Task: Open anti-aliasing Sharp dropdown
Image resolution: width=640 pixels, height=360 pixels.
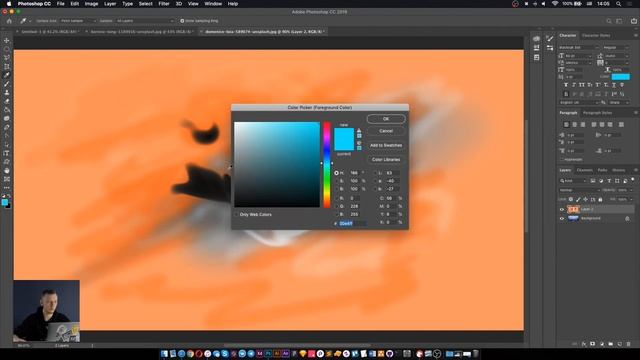Action: (619, 102)
